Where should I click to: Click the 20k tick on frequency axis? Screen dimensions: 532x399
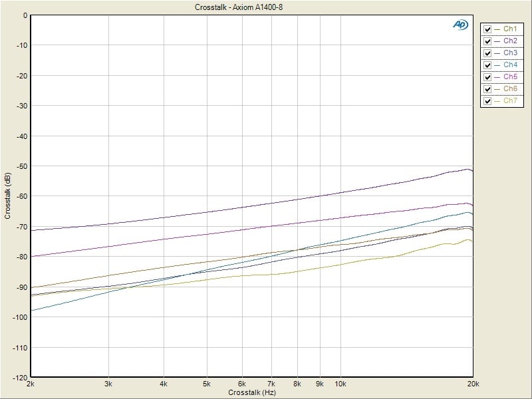472,384
